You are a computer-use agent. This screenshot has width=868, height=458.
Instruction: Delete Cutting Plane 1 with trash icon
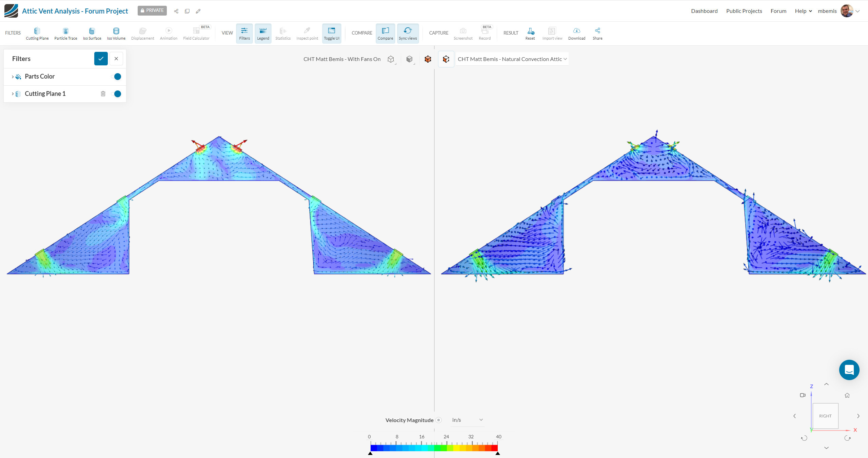(103, 94)
